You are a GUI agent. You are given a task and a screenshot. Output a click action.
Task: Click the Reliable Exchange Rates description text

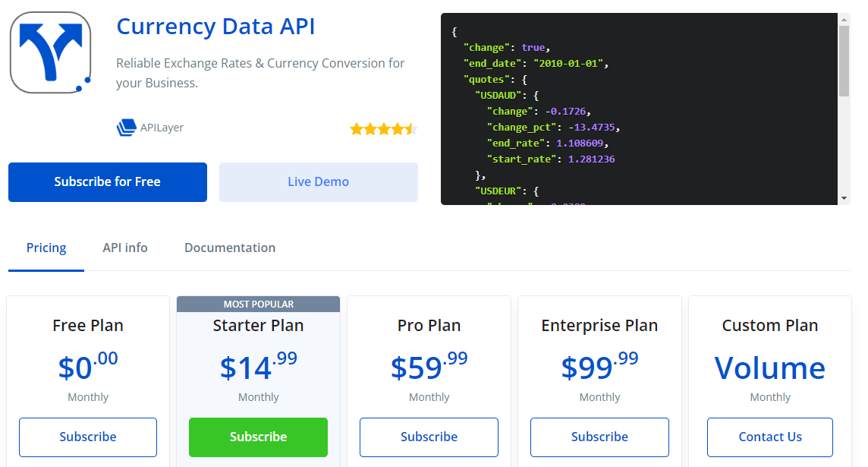point(260,73)
